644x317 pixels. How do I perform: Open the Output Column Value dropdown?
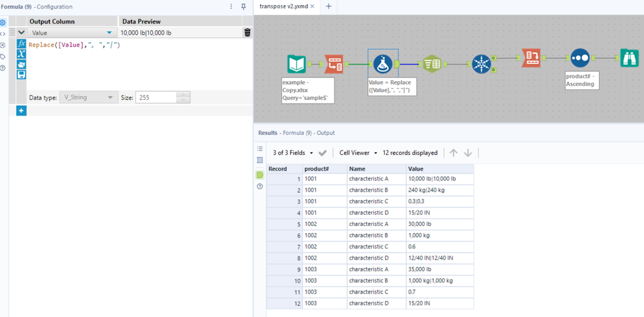tap(109, 32)
